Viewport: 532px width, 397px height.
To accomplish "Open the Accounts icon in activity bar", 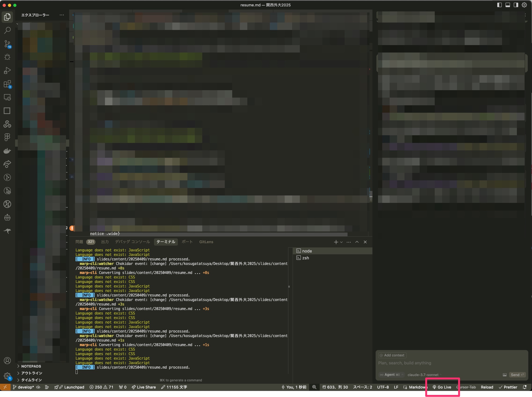I will (x=7, y=360).
